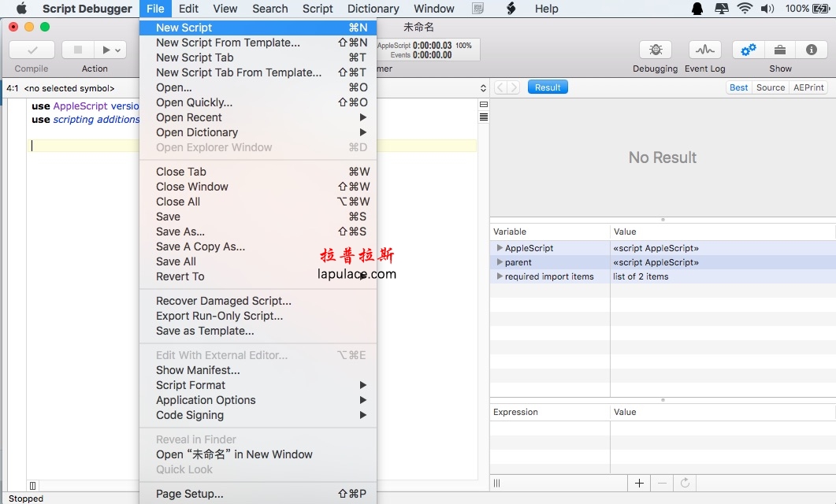
Task: Choose New Script Tab
Action: (258, 57)
